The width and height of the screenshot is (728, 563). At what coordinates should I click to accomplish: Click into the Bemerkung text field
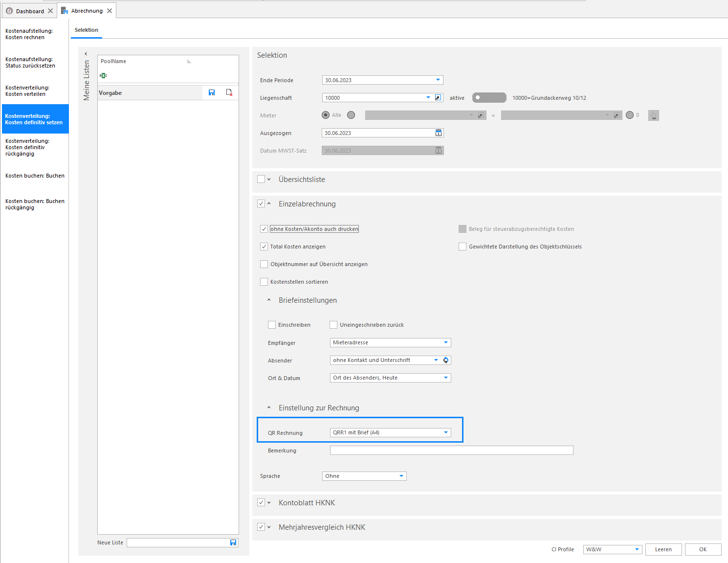452,450
